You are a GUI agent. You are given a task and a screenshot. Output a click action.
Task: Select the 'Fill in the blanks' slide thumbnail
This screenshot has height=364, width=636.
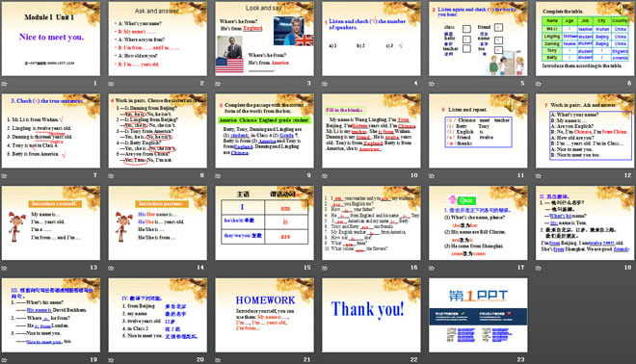click(371, 131)
